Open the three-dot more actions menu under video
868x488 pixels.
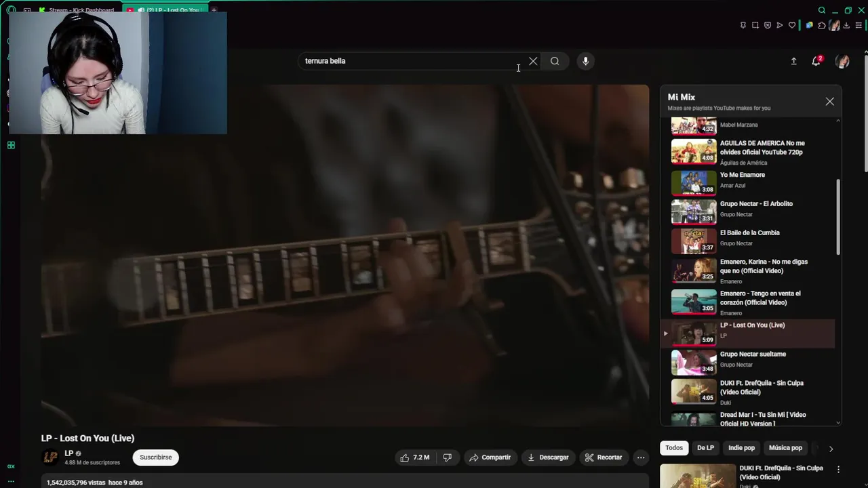(x=640, y=457)
